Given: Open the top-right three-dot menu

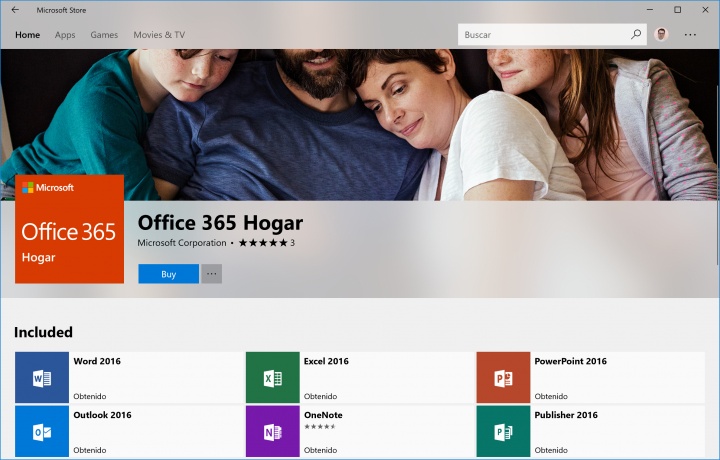Looking at the screenshot, I should (690, 34).
